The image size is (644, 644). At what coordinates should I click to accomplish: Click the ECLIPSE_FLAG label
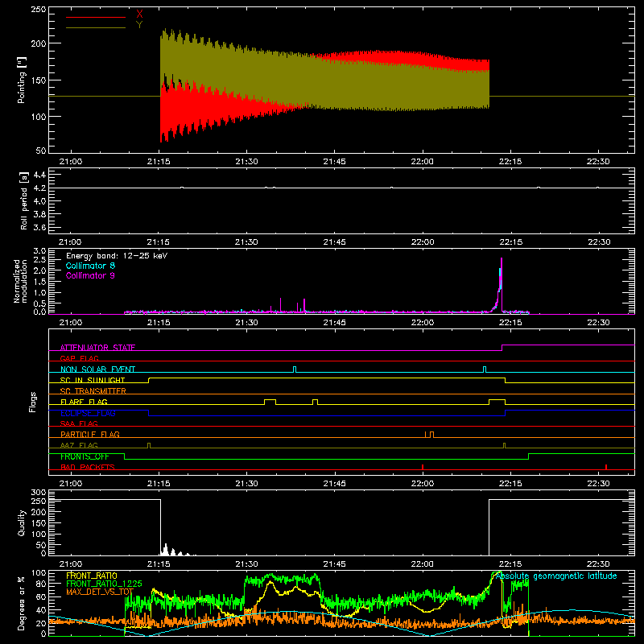[88, 413]
